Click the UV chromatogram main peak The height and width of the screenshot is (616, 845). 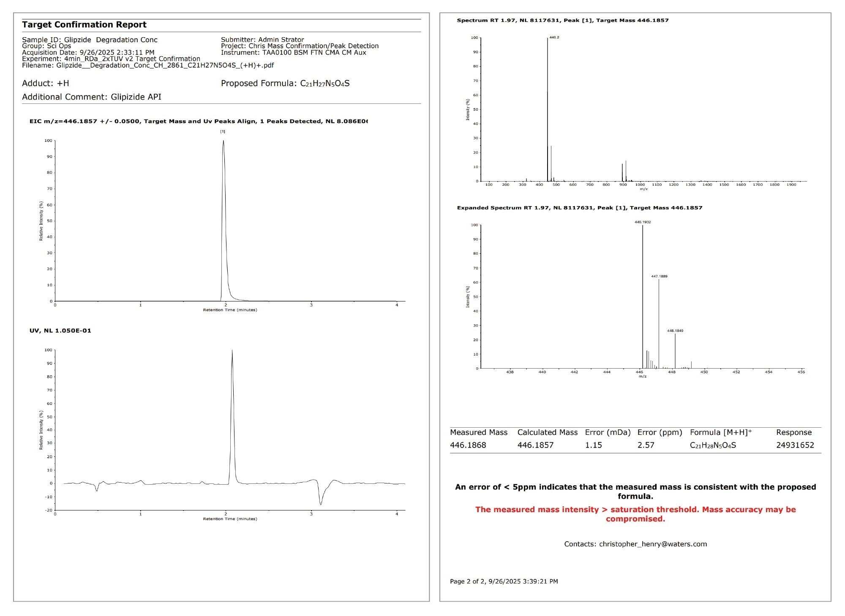[232, 350]
